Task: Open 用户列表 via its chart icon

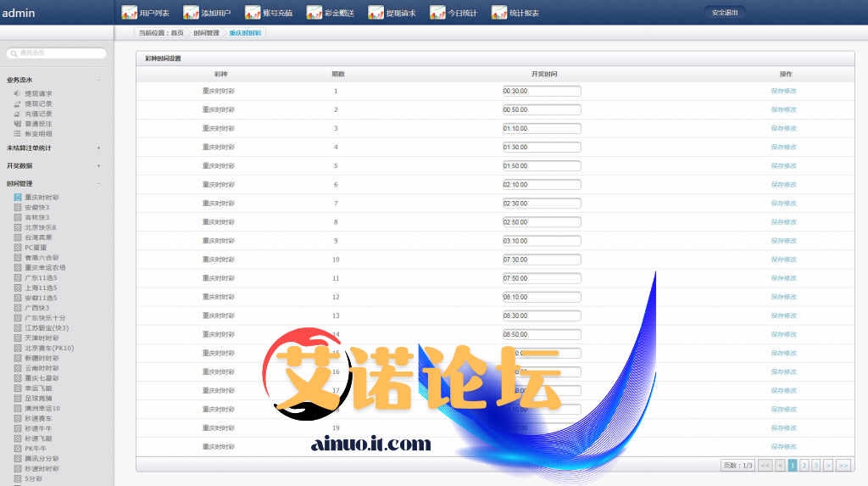Action: [129, 12]
